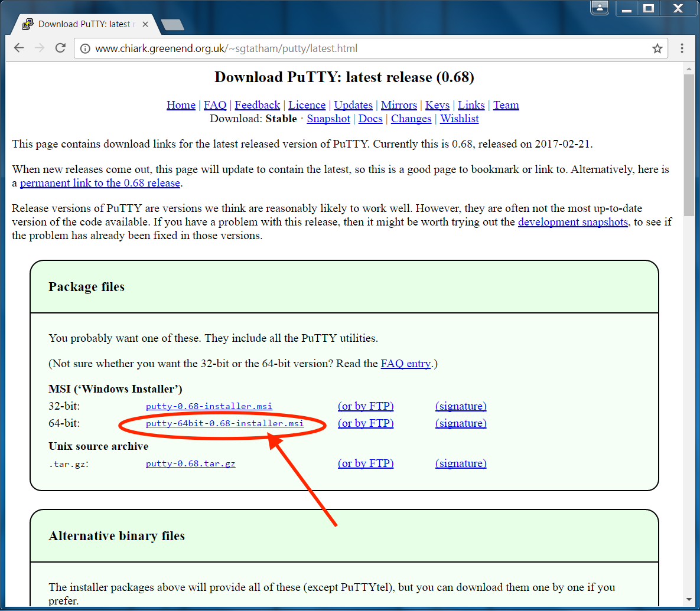Click the PuTTY favicon on the tab
This screenshot has width=700, height=611.
point(28,24)
